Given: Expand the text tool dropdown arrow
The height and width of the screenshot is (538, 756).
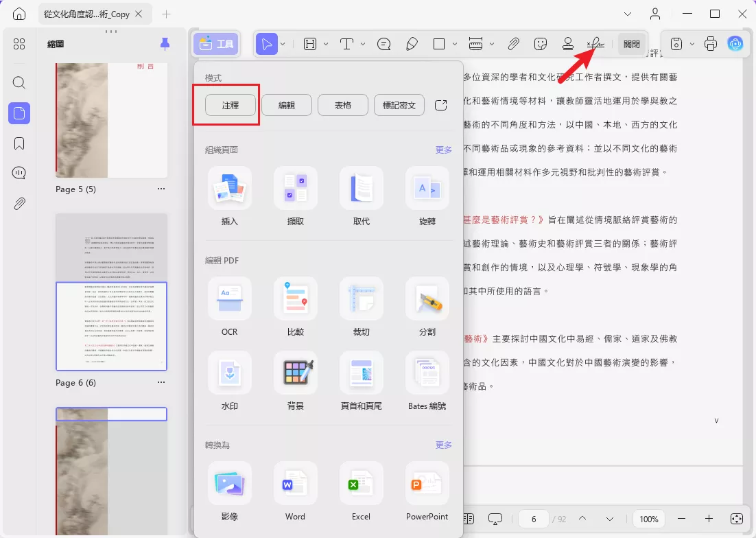Looking at the screenshot, I should click(363, 45).
